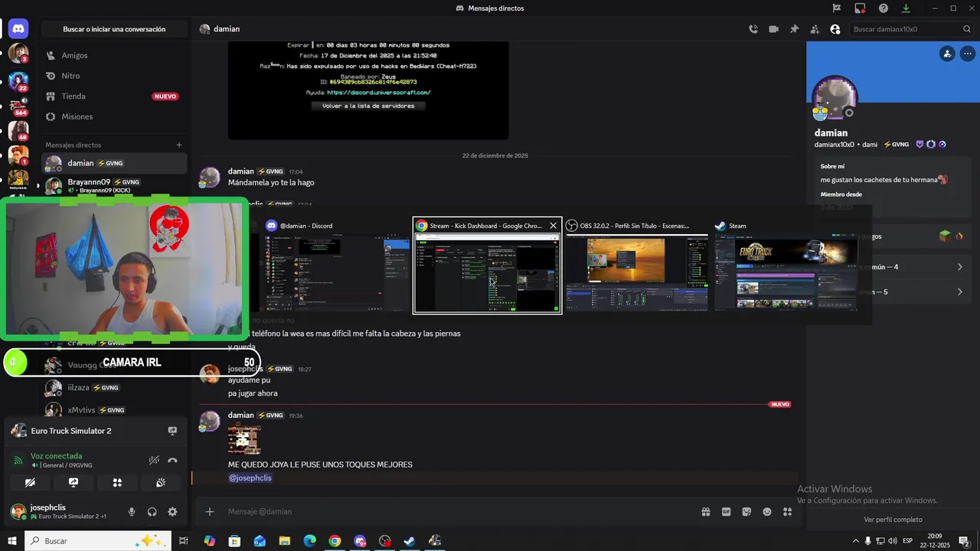Start an activity from voice panel
This screenshot has height=551, width=980.
coord(117,483)
